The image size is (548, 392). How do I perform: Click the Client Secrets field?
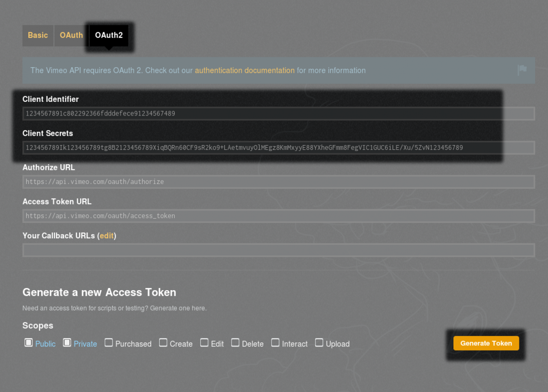tap(279, 148)
